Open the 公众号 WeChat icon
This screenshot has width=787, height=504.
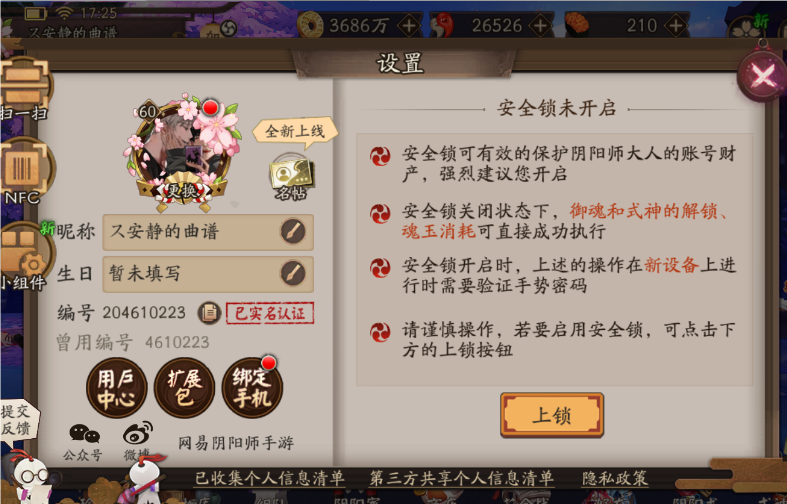click(83, 442)
